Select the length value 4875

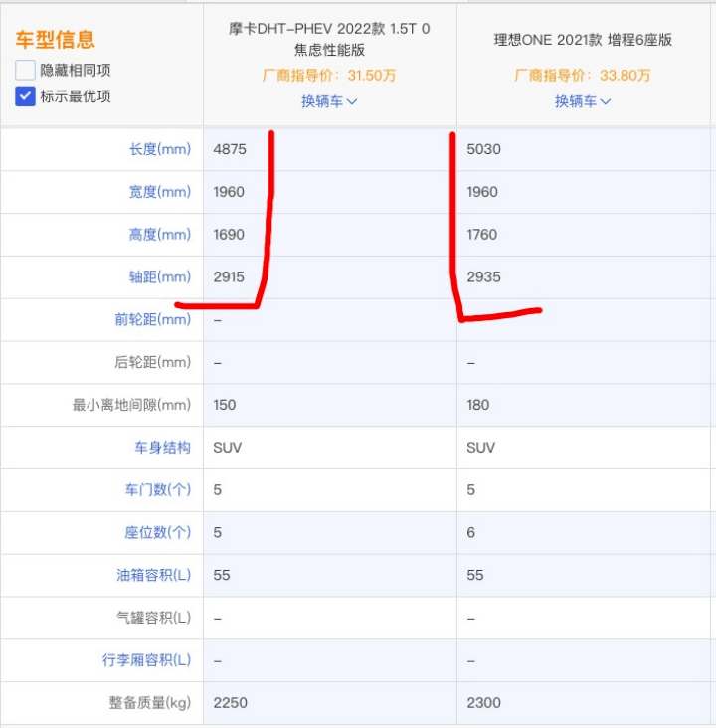click(x=230, y=149)
